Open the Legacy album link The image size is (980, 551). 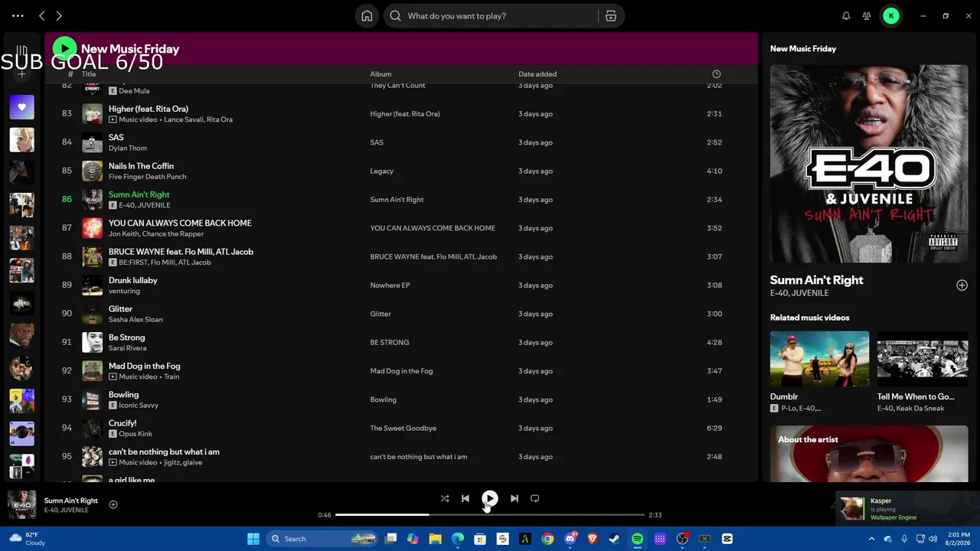click(382, 171)
